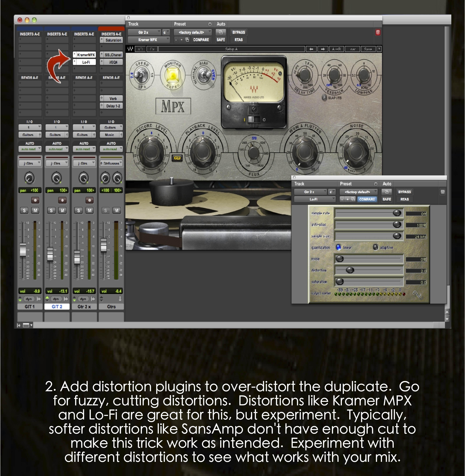Click the GIT 2 track name label
Screen dimensions: 465x476
coord(57,307)
